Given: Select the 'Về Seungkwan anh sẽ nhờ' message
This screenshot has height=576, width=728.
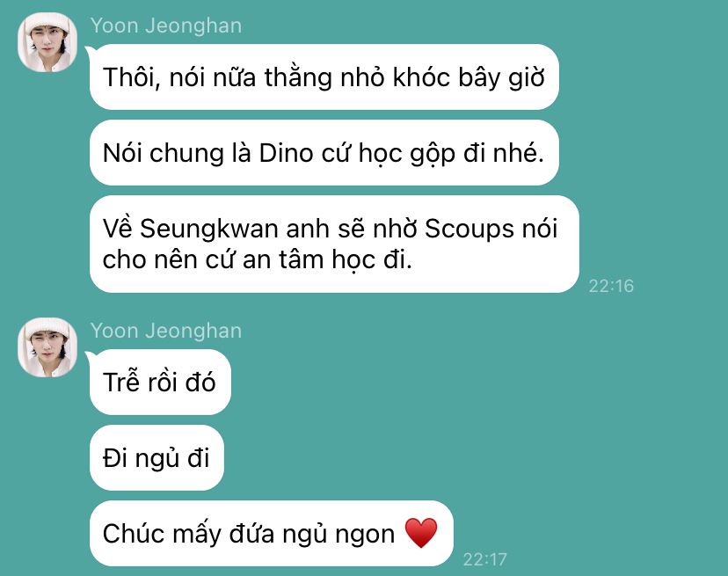Looking at the screenshot, I should [334, 244].
